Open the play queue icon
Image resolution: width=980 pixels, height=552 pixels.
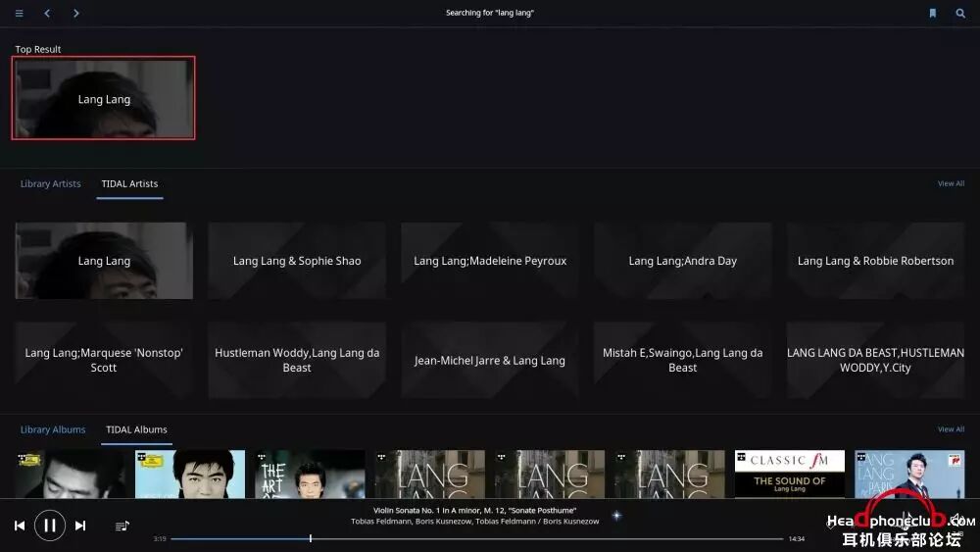(x=122, y=527)
